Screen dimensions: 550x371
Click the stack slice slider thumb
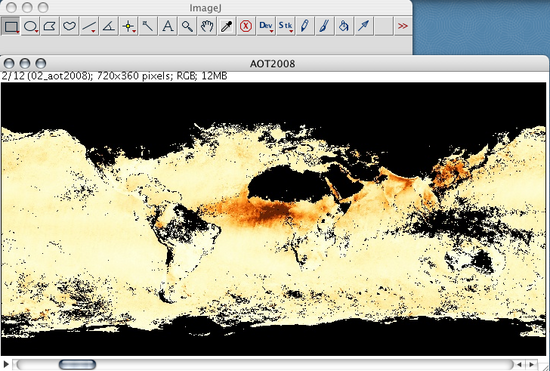(77, 364)
